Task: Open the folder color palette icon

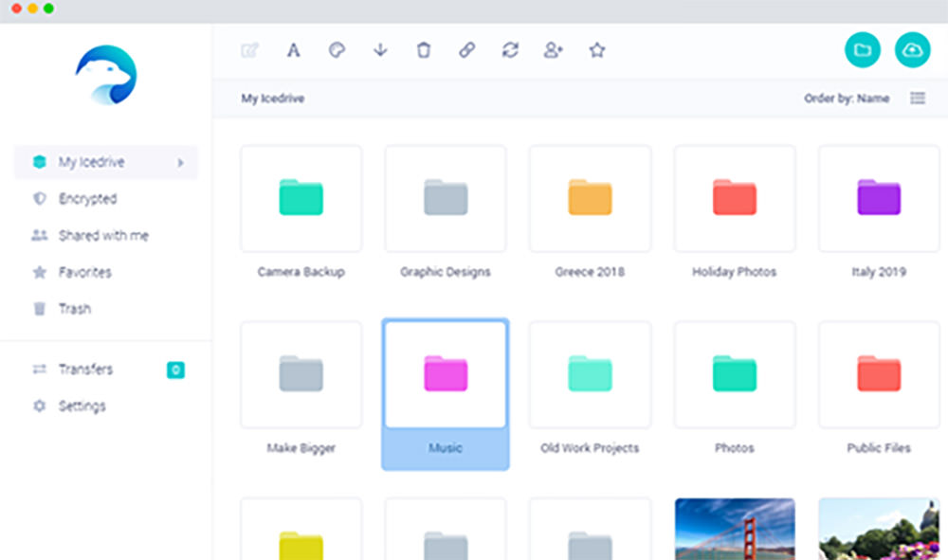Action: 337,50
